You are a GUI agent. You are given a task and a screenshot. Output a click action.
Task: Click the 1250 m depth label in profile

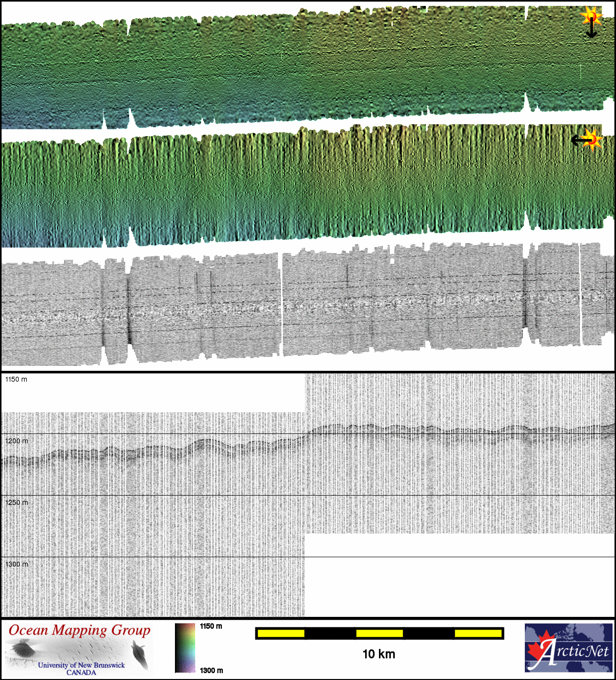click(17, 502)
